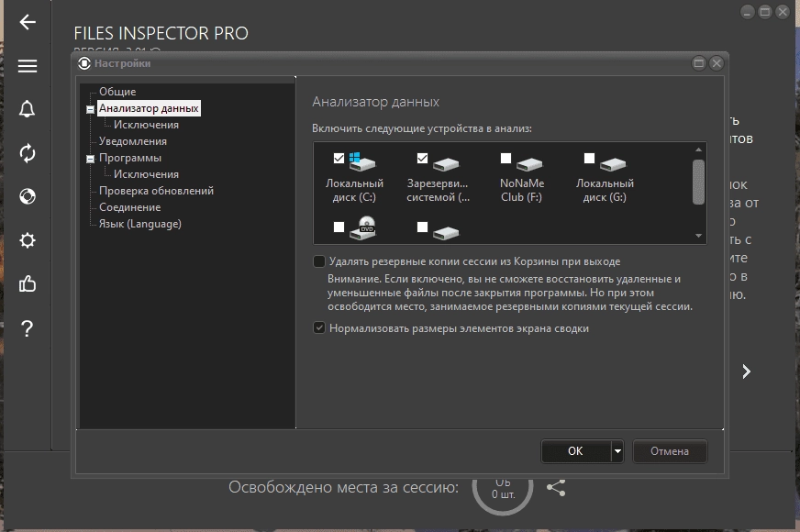Uncheck the Локальный диск (C:) checkbox
This screenshot has width=800, height=532.
pyautogui.click(x=339, y=158)
